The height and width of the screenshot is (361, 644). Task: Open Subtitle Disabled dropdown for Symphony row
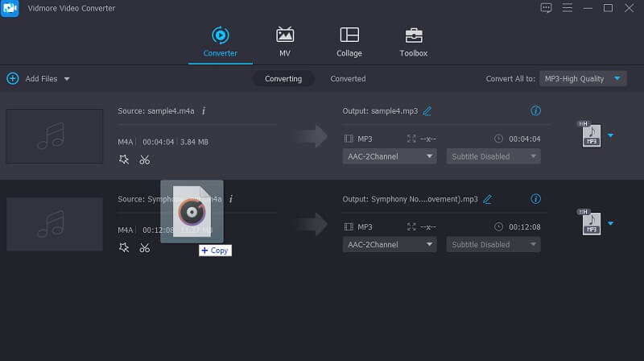[493, 244]
